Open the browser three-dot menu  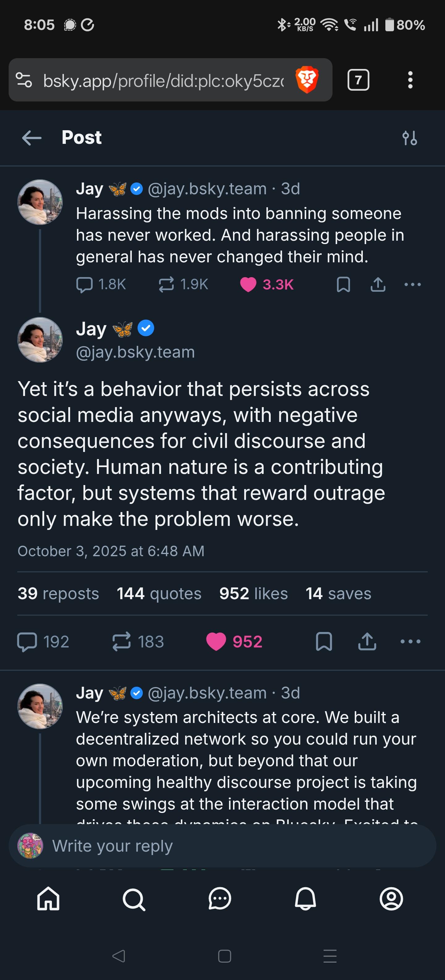click(x=410, y=80)
